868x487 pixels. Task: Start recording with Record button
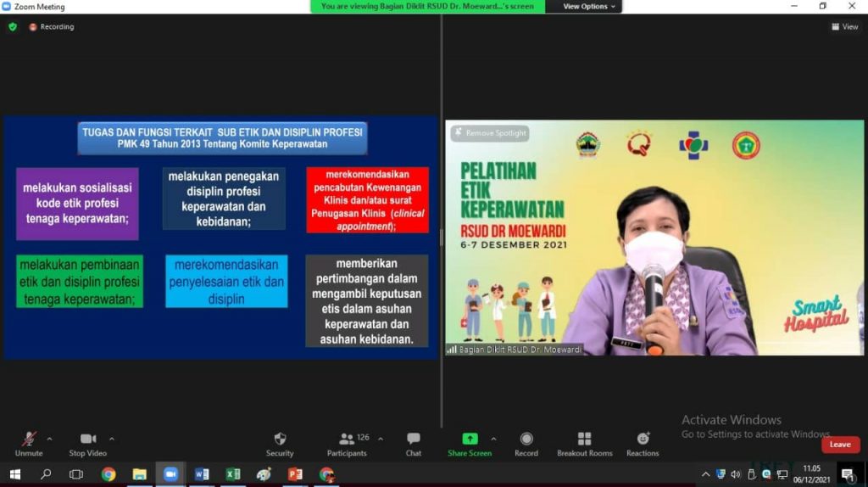pyautogui.click(x=526, y=445)
